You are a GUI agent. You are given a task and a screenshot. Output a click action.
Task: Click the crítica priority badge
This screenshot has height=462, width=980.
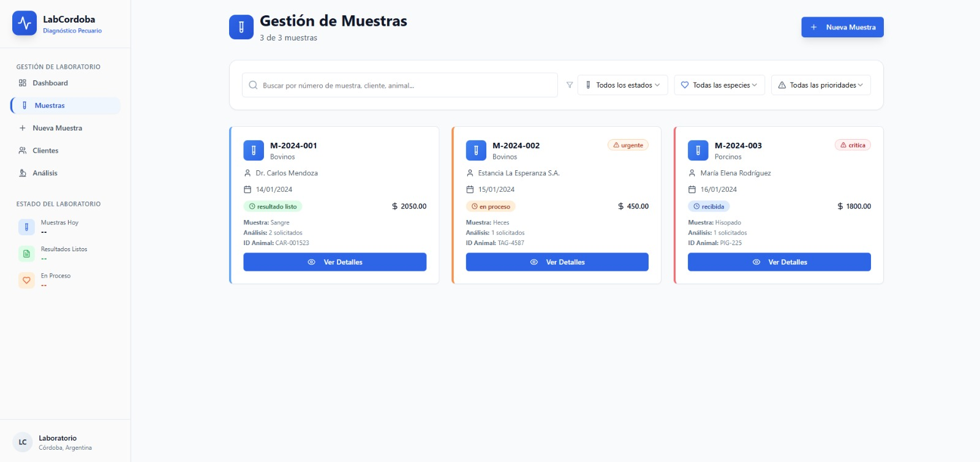(x=853, y=145)
